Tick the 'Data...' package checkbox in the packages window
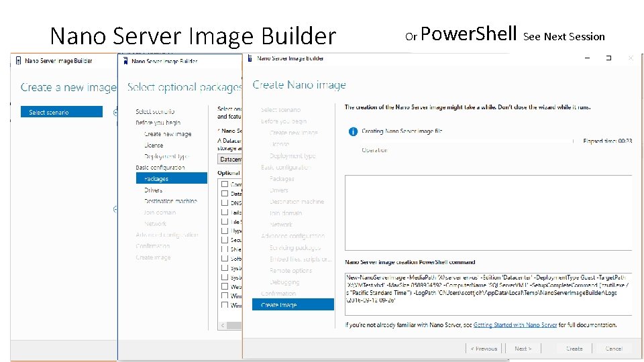The image size is (644, 362). [225, 193]
